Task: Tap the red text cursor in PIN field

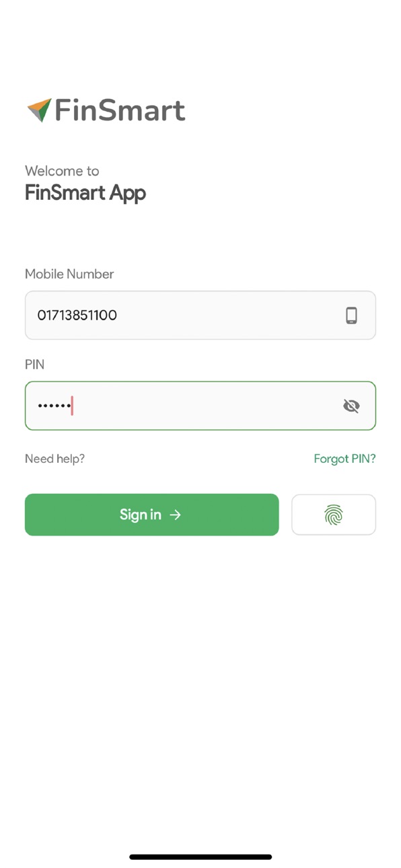Action: (72, 406)
